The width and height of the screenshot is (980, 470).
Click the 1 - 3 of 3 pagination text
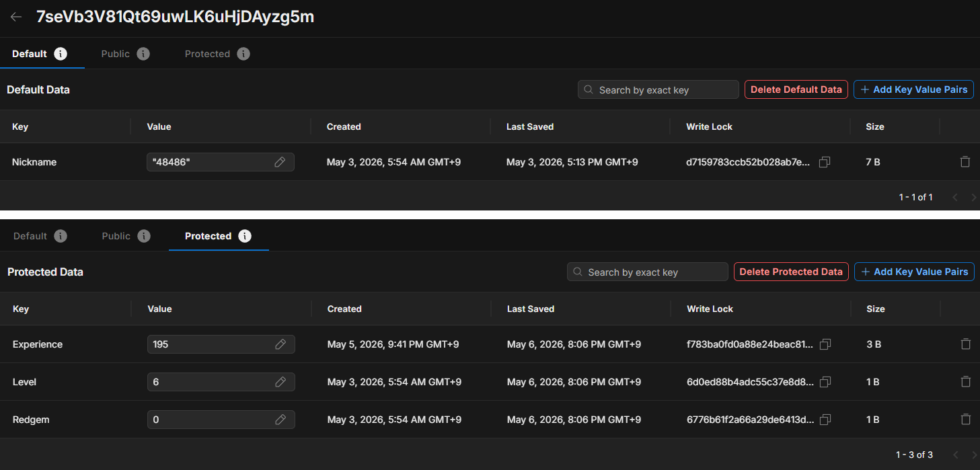pyautogui.click(x=914, y=455)
